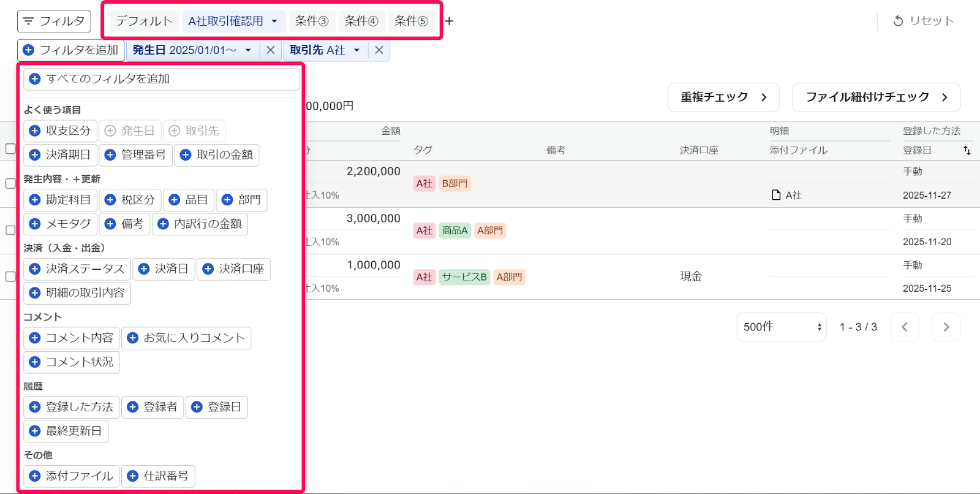Switch to the デフォルト tab
The height and width of the screenshot is (494, 980).
(145, 21)
